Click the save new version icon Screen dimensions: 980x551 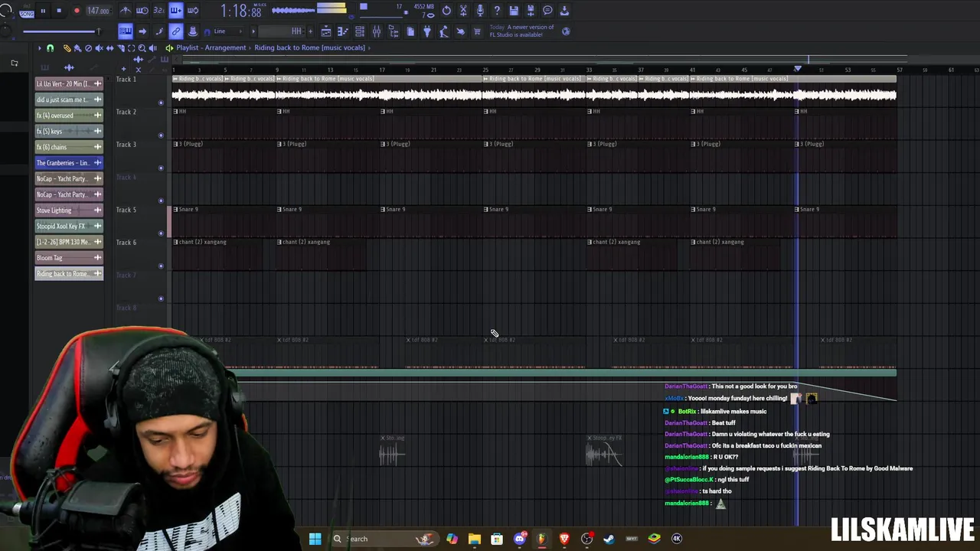click(x=531, y=11)
